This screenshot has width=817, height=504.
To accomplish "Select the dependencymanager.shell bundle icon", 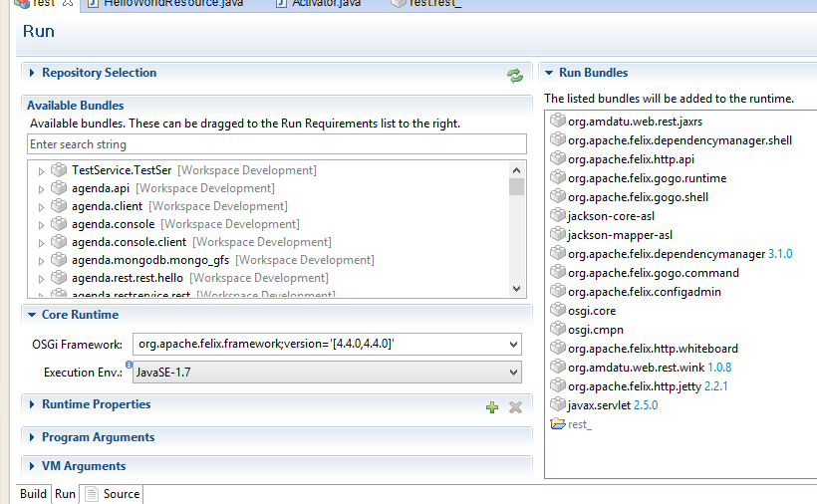I will click(558, 139).
